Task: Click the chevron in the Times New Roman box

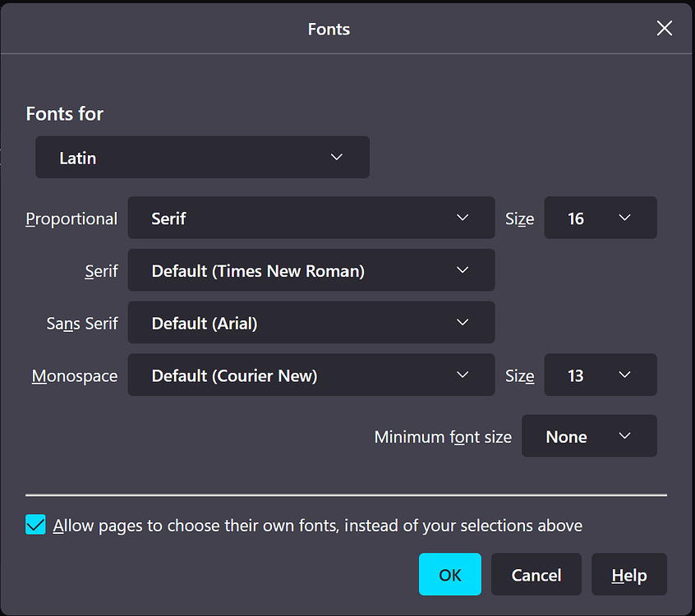Action: (463, 270)
